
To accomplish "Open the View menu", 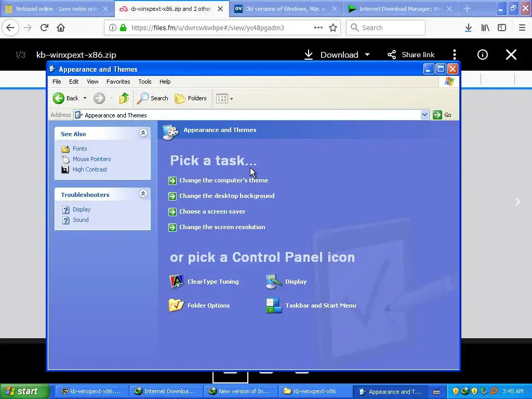I will 92,82.
